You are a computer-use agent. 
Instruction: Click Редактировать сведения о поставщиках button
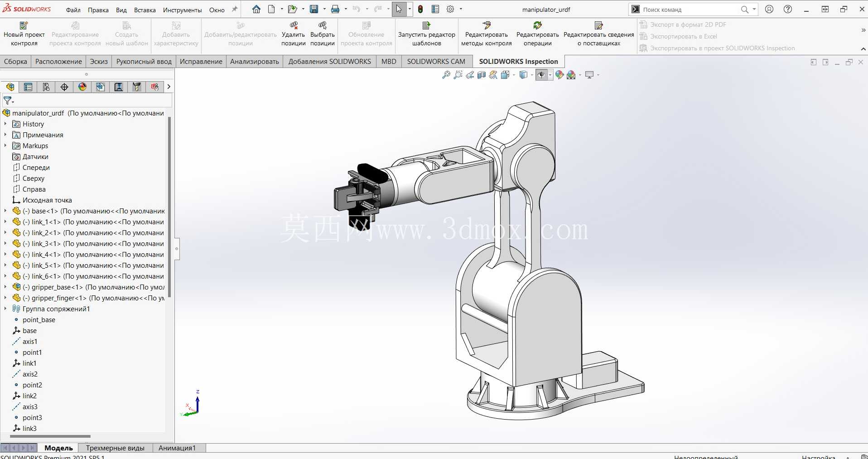coord(598,34)
